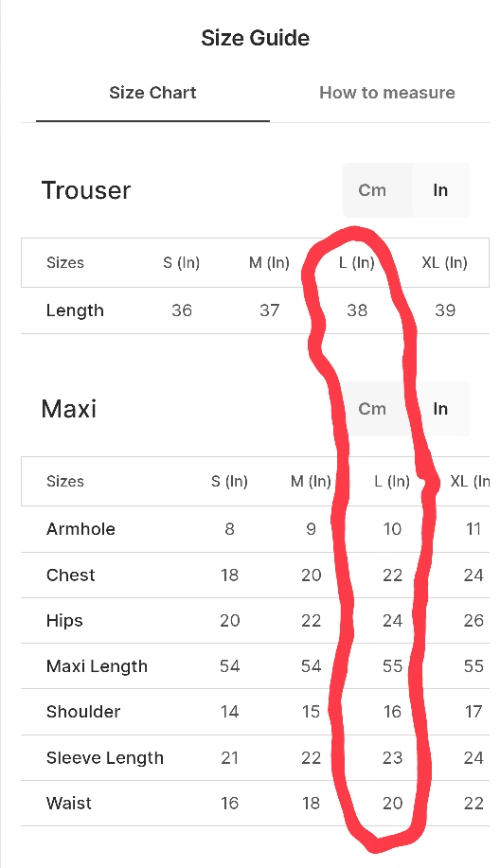Click Chest value 18 for size S
500x868 pixels.
tap(229, 576)
